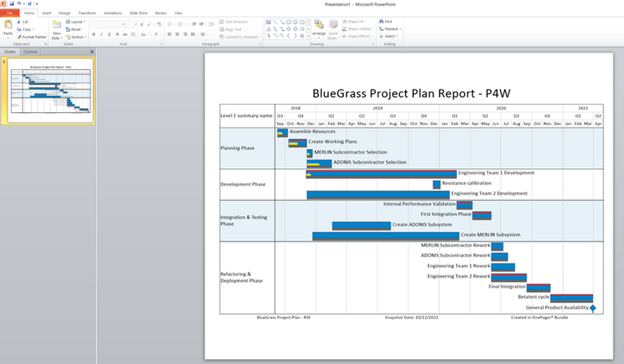Click the Undo arrow icon

pos(19,4)
